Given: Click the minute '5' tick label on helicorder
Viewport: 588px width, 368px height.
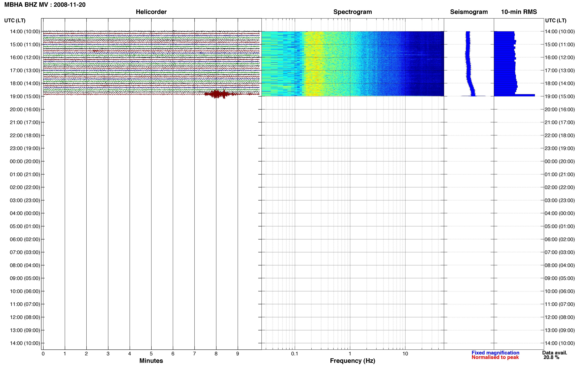Looking at the screenshot, I should coord(151,354).
